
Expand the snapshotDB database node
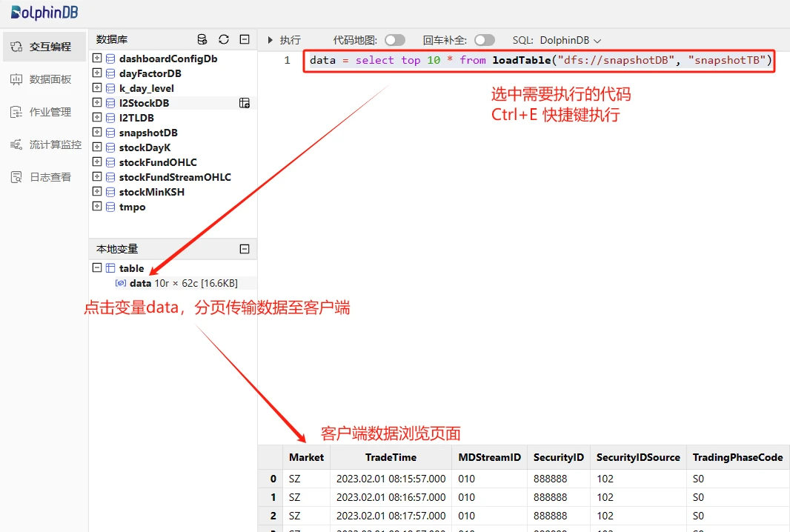[x=97, y=133]
